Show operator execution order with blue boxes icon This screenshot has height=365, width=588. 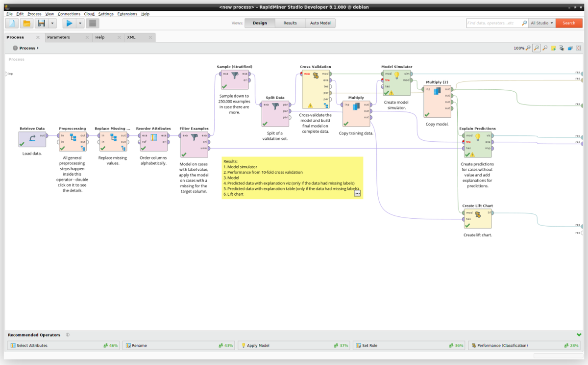[x=570, y=48]
